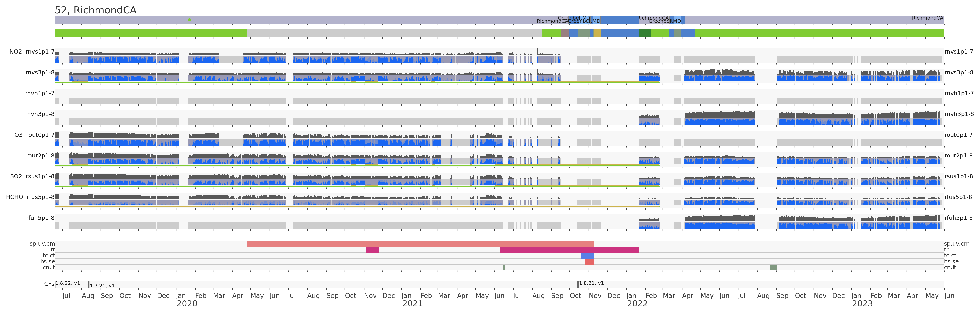Viewport: 980px width, 314px height.
Task: Click the CFs row label
Action: pos(49,284)
